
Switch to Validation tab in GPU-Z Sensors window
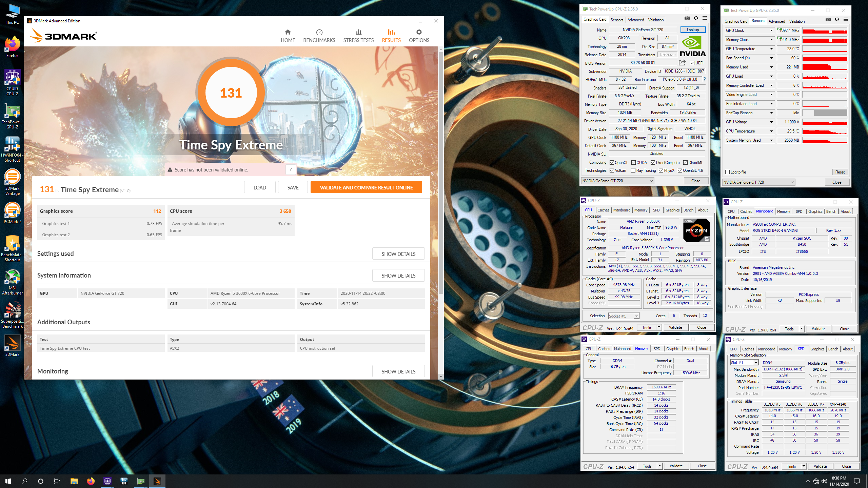click(x=797, y=21)
